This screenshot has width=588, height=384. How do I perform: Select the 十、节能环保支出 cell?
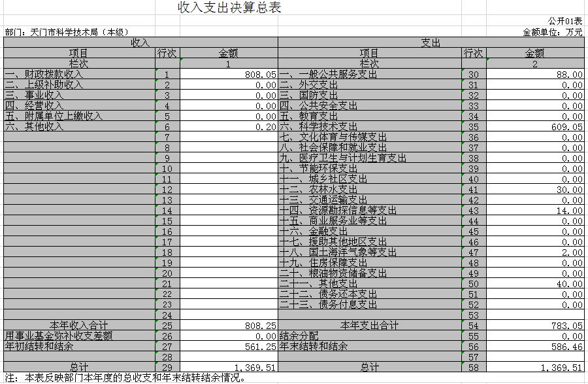(x=370, y=169)
